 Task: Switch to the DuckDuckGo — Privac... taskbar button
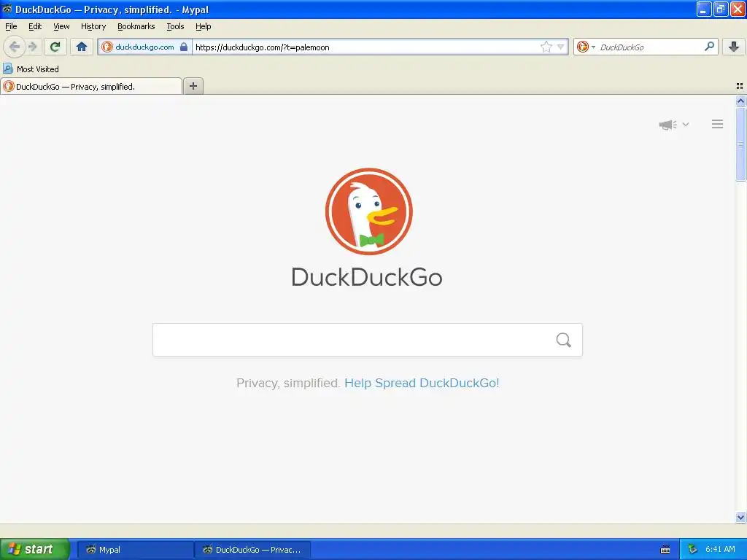252,550
